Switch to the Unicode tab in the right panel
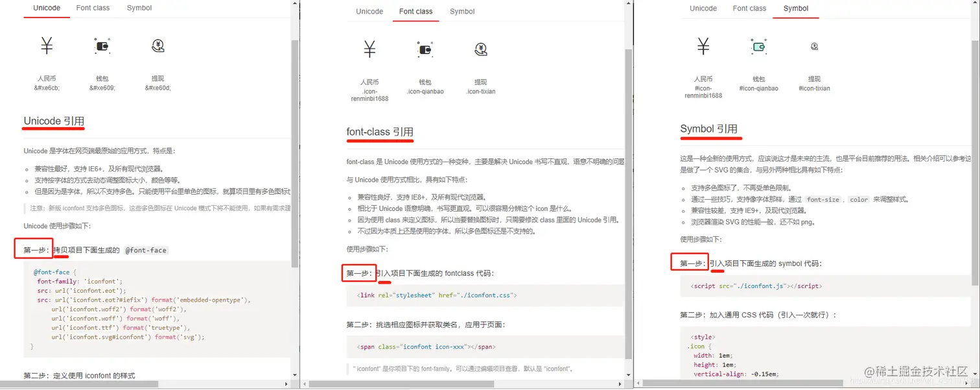Image resolution: width=980 pixels, height=390 pixels. pyautogui.click(x=703, y=8)
